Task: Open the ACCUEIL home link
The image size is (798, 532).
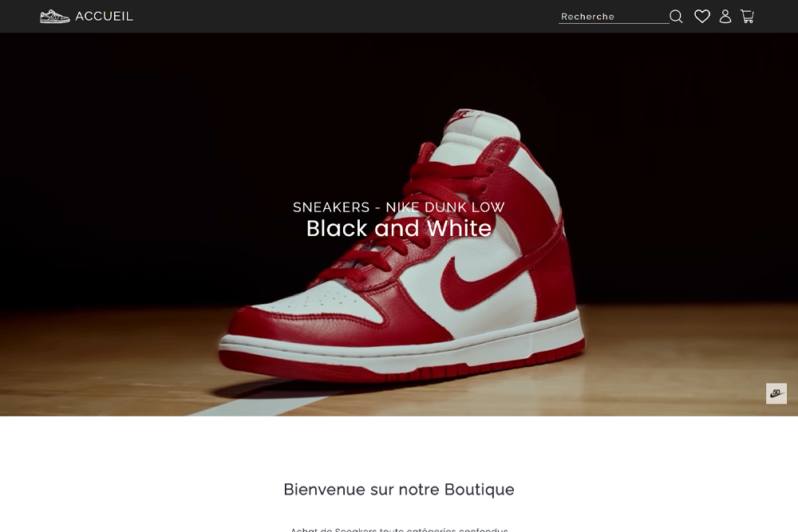Action: (105, 16)
